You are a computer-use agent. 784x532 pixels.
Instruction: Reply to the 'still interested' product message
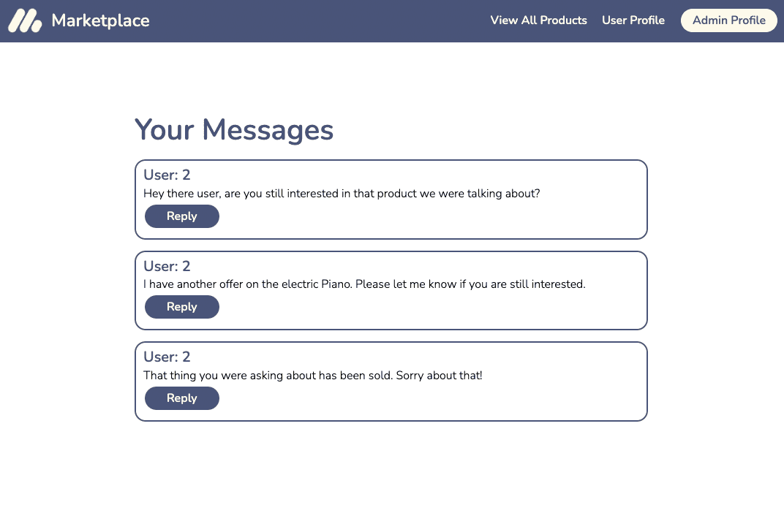pyautogui.click(x=182, y=216)
